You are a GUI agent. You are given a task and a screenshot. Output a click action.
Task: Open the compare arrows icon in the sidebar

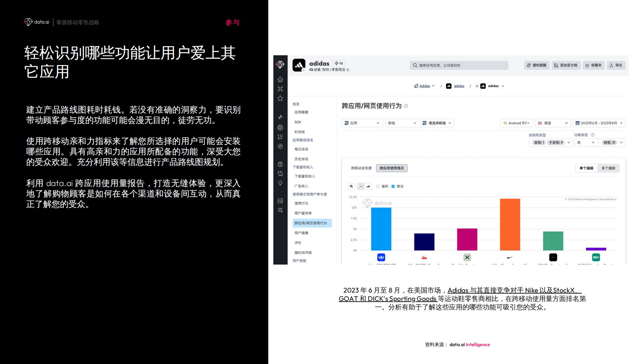pos(280,174)
